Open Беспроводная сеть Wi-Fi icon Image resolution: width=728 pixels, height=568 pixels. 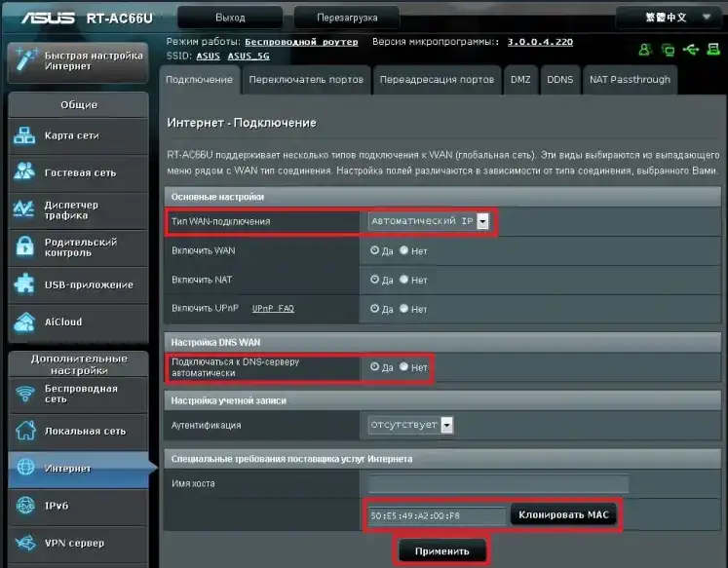[x=25, y=394]
